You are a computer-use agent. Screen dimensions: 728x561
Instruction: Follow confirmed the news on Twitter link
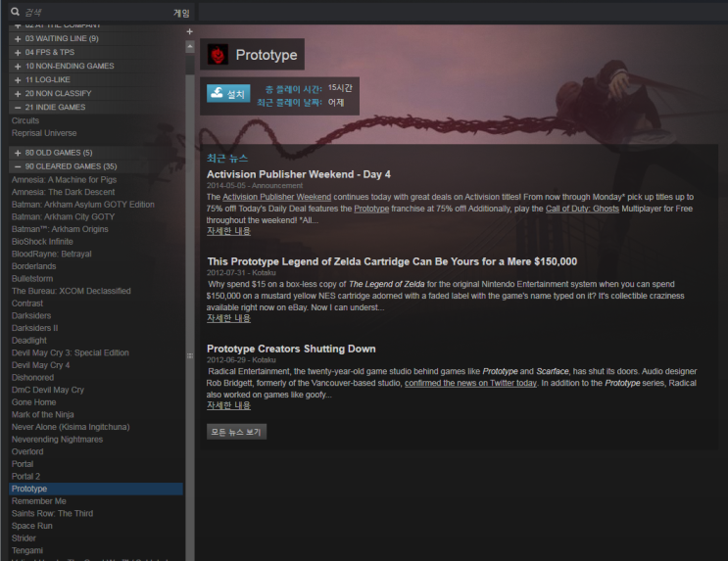(x=470, y=383)
